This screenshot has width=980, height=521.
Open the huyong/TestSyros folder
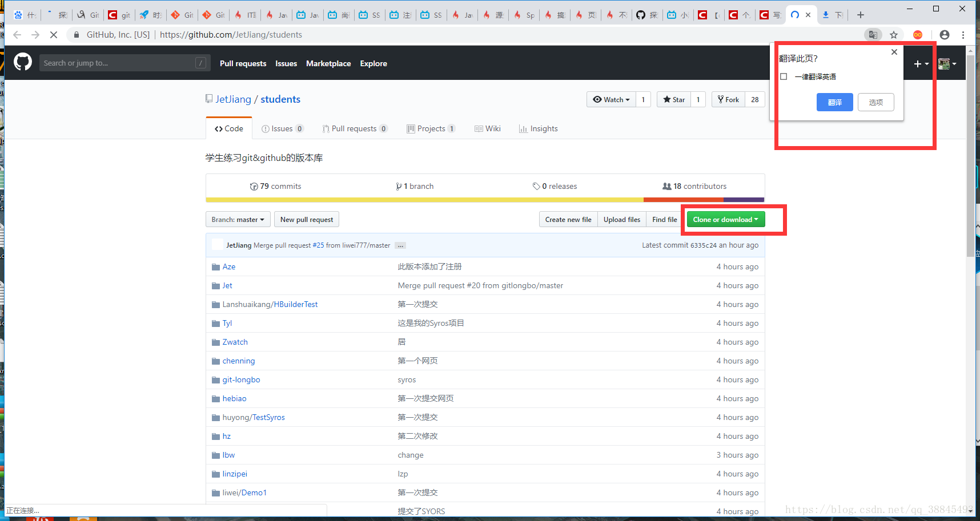(x=254, y=418)
